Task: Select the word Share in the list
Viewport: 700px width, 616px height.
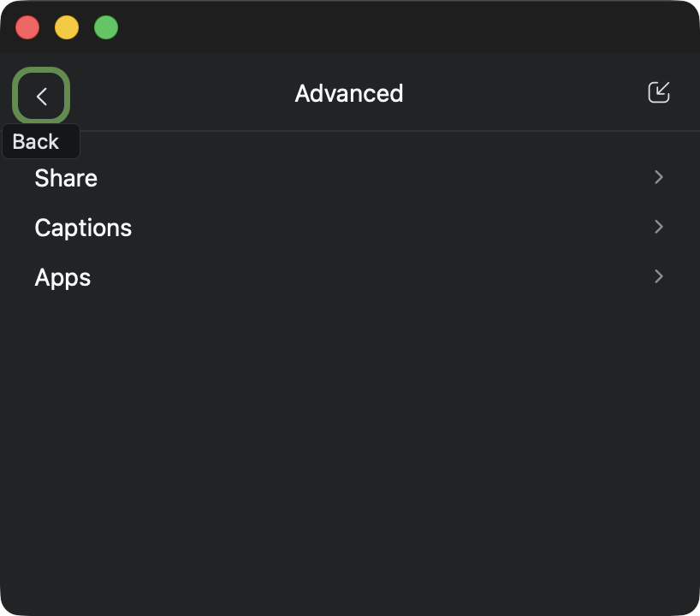Action: [66, 178]
